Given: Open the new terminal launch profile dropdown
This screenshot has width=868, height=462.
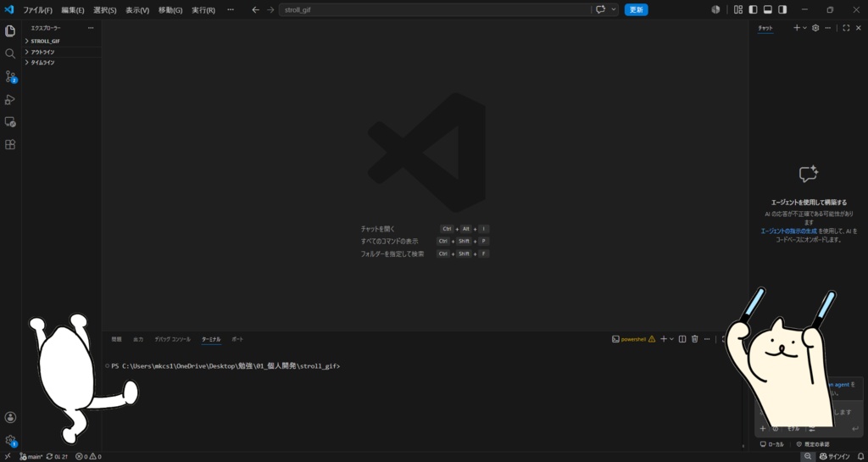Looking at the screenshot, I should click(x=671, y=339).
